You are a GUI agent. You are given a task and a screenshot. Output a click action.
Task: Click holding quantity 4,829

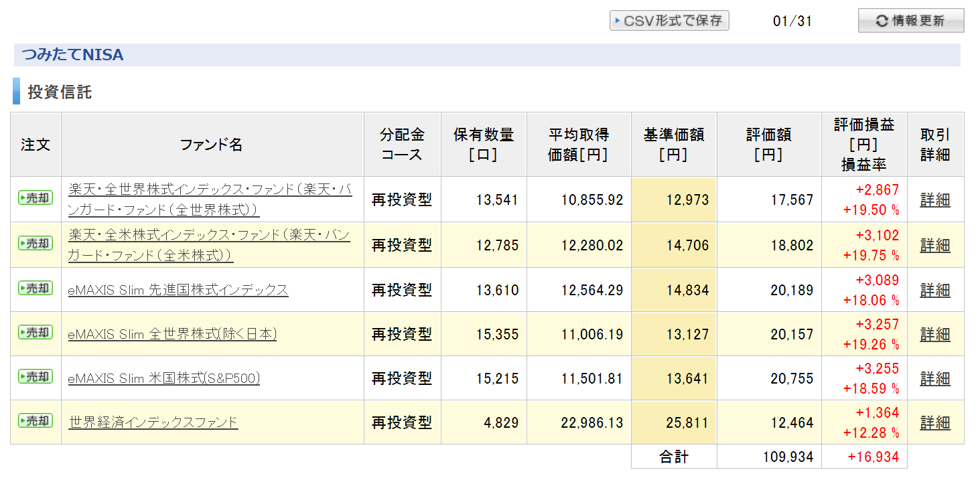(501, 422)
